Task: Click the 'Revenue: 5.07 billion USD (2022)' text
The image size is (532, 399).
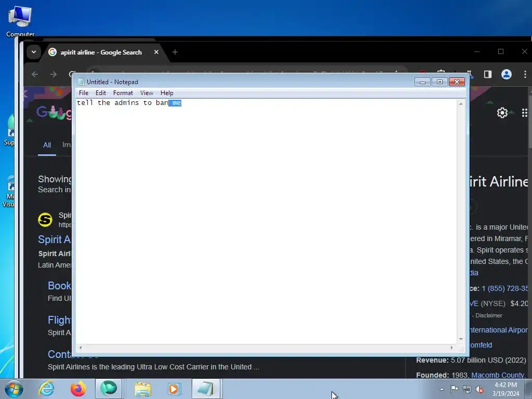Action: point(471,360)
